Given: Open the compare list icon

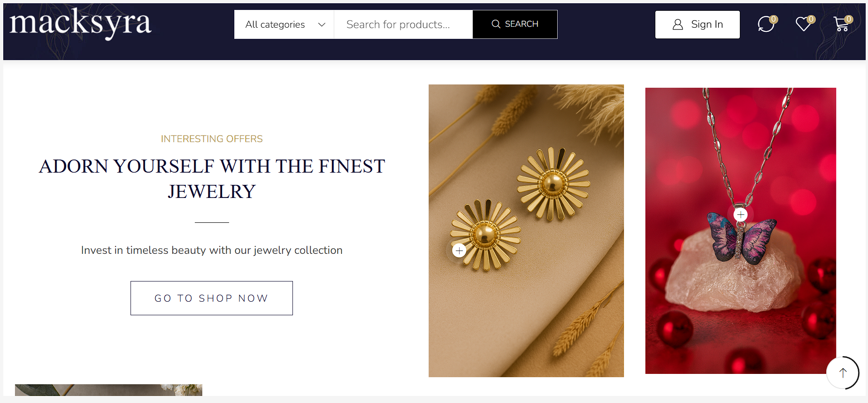Looking at the screenshot, I should pyautogui.click(x=766, y=24).
